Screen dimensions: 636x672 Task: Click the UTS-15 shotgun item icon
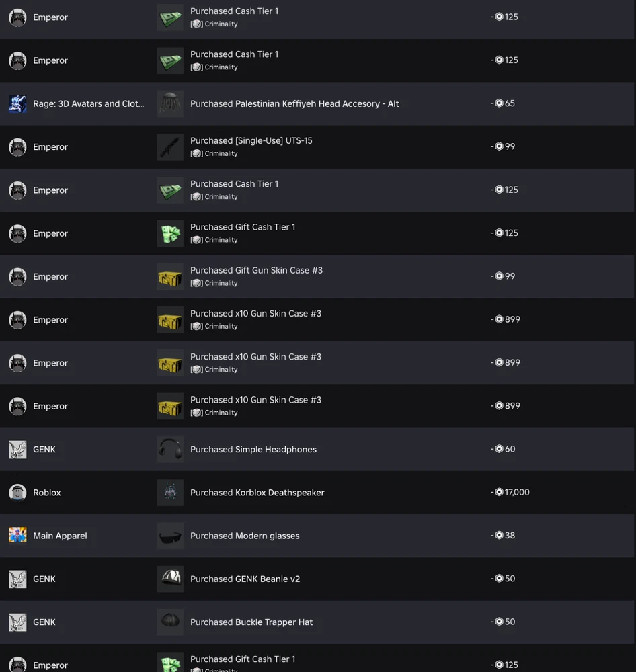tap(170, 147)
